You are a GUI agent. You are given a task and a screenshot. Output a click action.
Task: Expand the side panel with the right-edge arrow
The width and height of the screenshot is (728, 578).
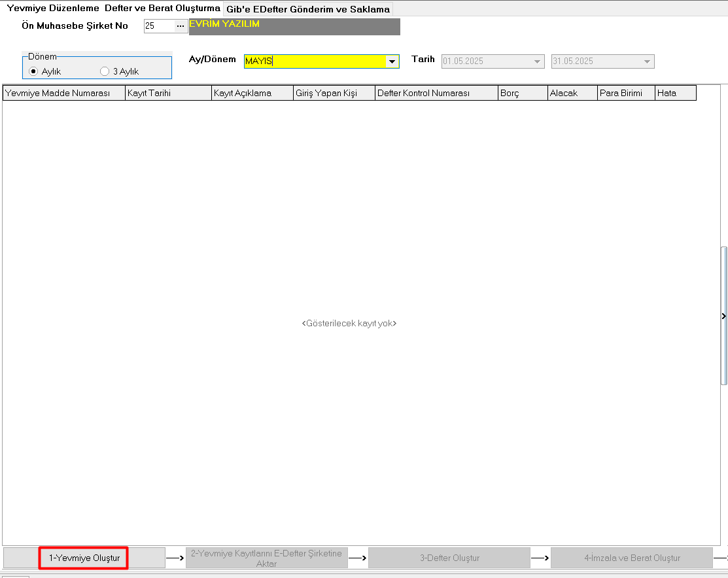point(724,316)
